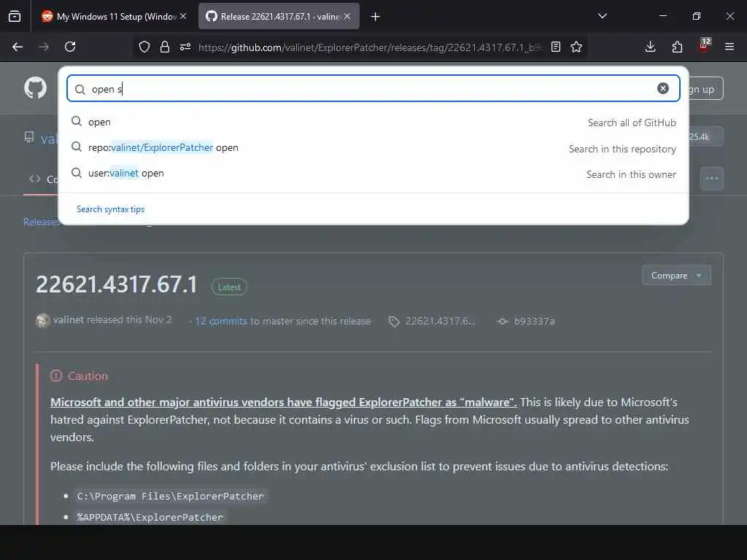Go forward one page
The width and height of the screenshot is (747, 560).
pos(43,47)
